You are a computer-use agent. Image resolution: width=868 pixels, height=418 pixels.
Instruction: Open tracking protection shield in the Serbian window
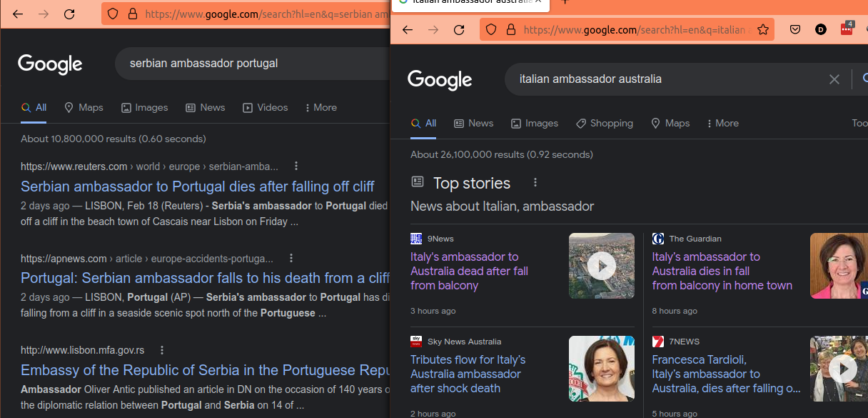113,14
